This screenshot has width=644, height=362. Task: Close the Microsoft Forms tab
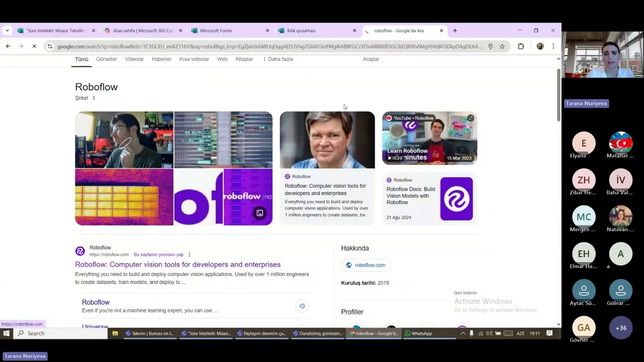(x=268, y=31)
